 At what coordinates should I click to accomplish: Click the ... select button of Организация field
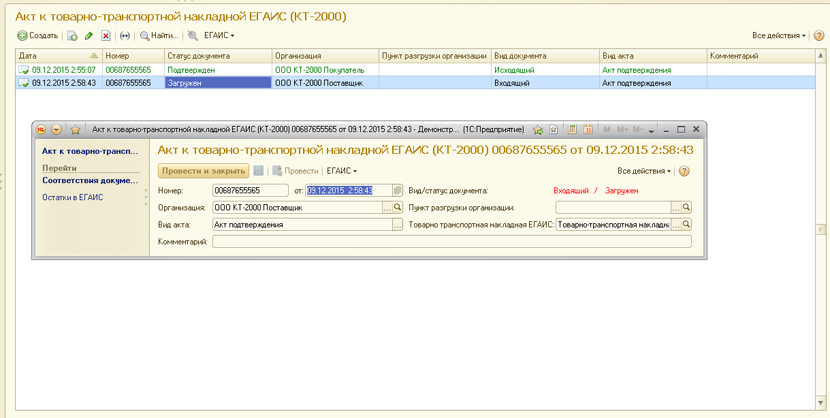coord(387,208)
